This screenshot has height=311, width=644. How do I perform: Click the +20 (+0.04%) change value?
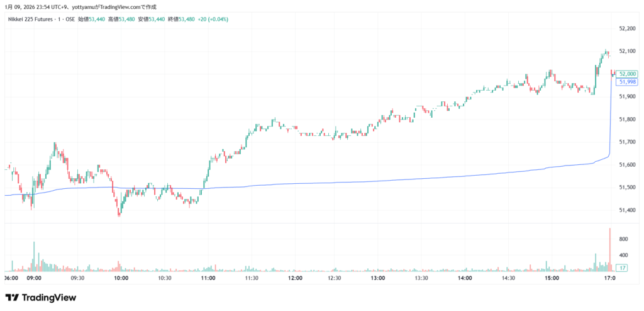(x=214, y=19)
